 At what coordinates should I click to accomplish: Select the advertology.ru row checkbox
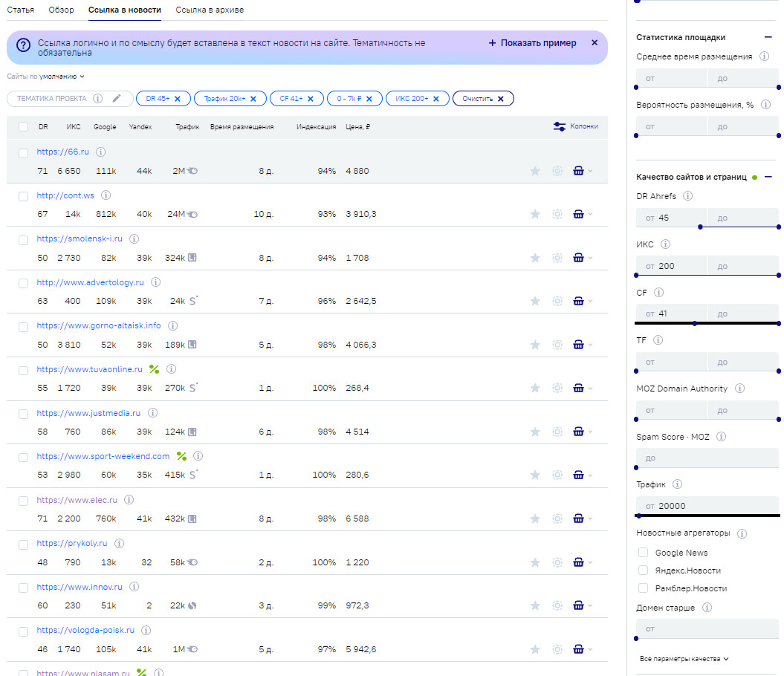click(24, 283)
